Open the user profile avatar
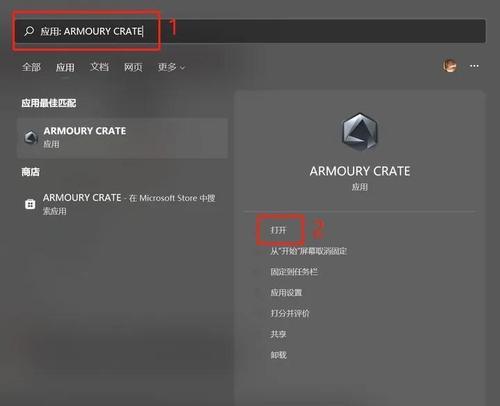The height and width of the screenshot is (406, 500). [x=449, y=66]
